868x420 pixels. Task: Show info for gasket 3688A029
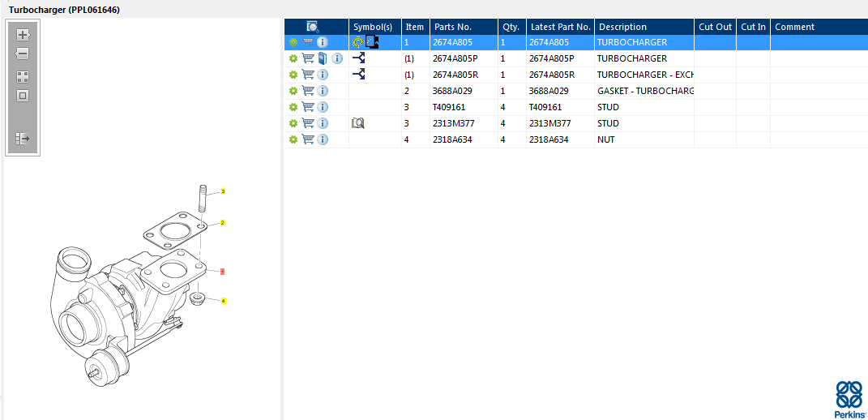(x=323, y=91)
